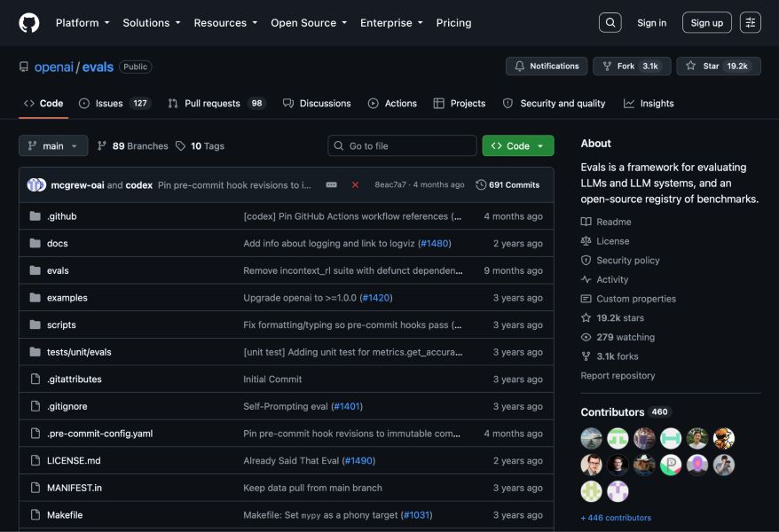
Task: Click the .gitignore file icon
Action: tap(35, 406)
